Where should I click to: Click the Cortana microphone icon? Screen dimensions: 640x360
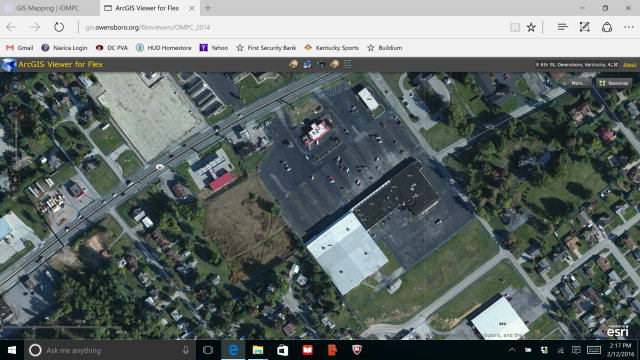pos(186,350)
